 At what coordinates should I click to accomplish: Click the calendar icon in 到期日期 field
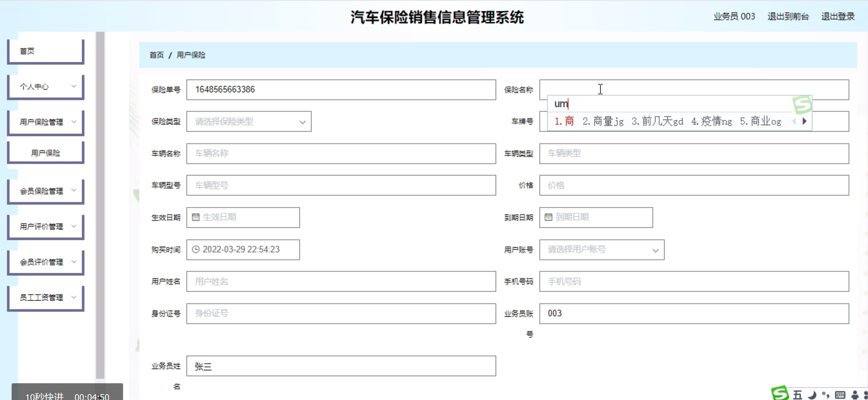(x=548, y=217)
